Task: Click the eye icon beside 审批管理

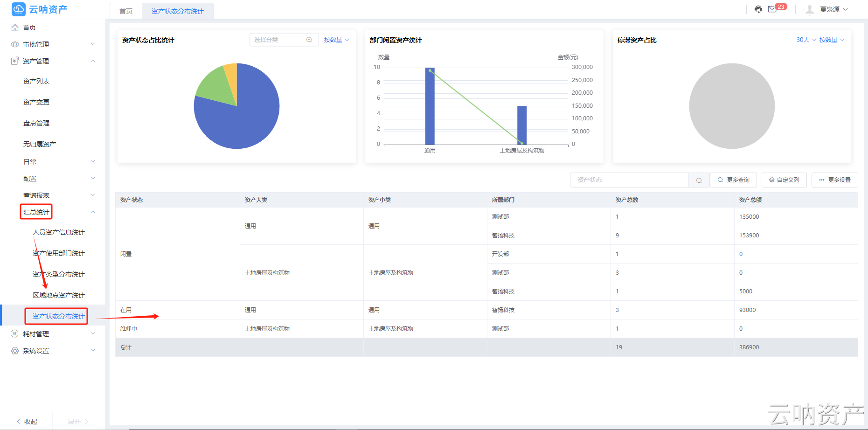Action: 15,44
